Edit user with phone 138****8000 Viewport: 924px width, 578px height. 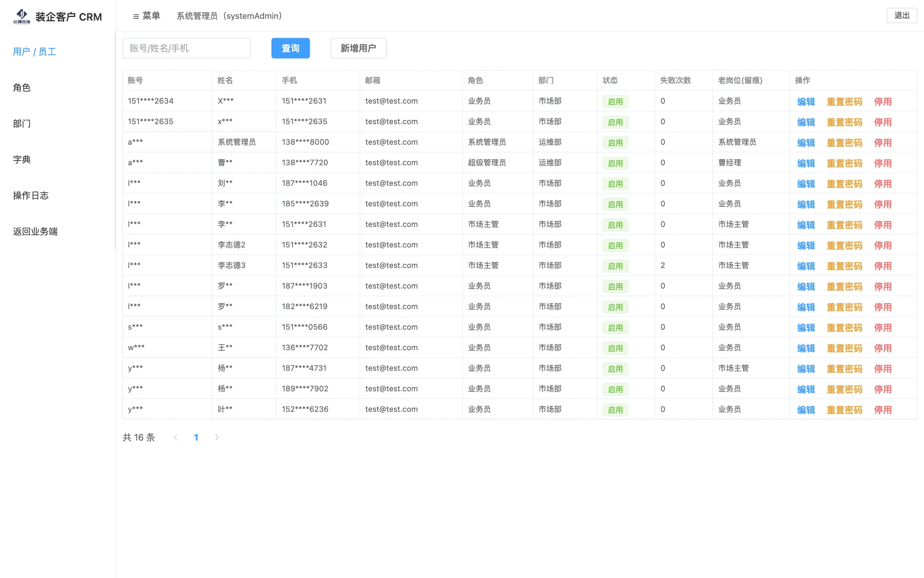tap(806, 143)
